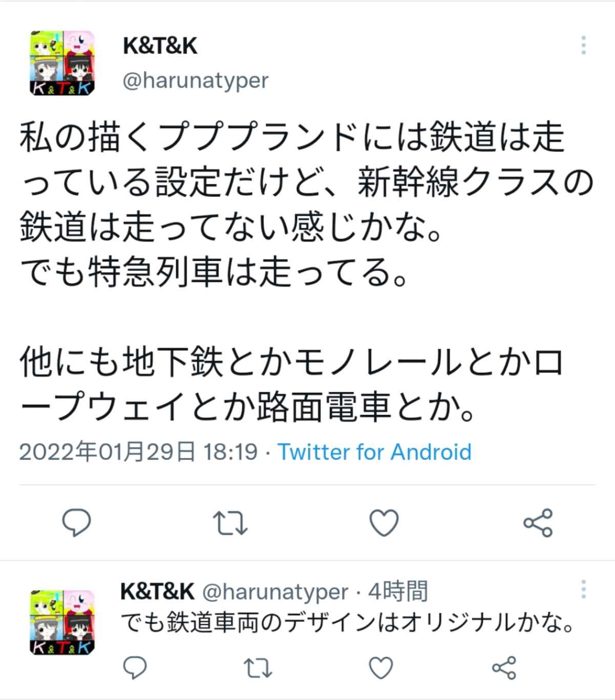The image size is (615, 700).
Task: View K&T&K avatar on main tweet
Action: (62, 62)
